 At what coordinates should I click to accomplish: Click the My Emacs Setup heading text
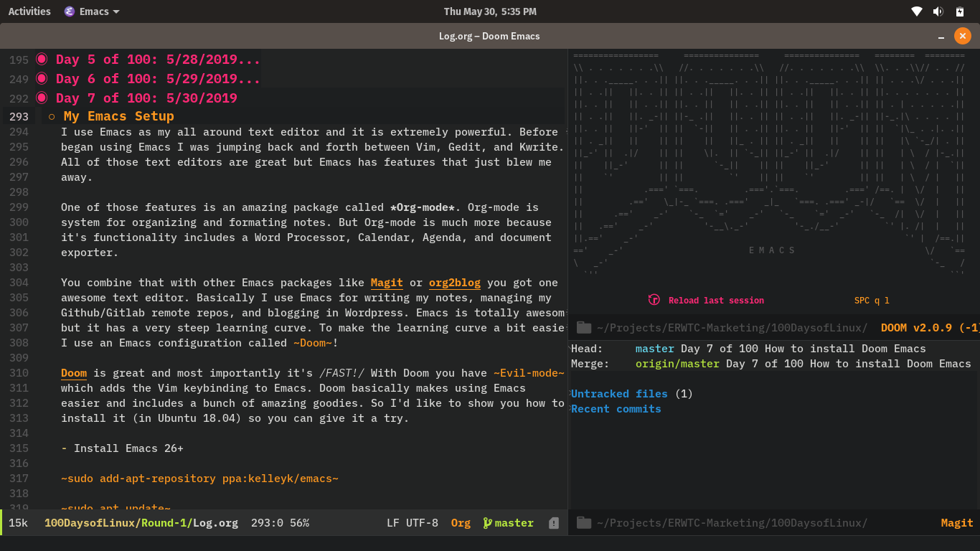[x=118, y=116]
